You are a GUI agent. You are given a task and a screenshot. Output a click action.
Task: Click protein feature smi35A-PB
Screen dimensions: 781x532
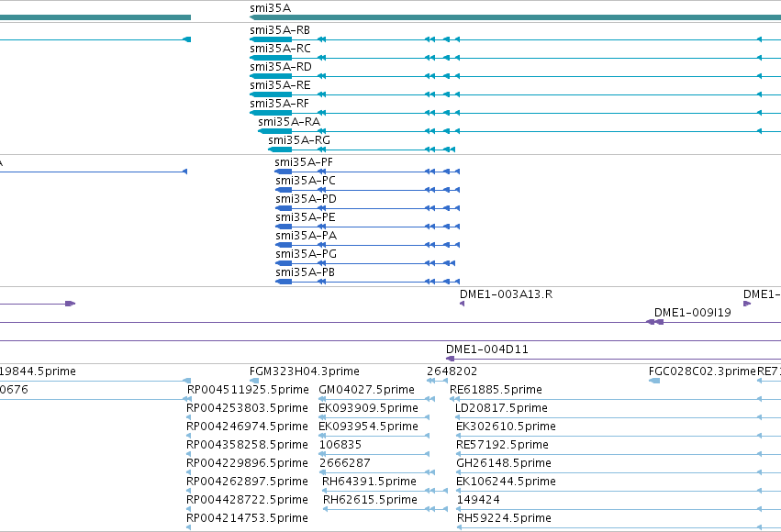point(305,273)
